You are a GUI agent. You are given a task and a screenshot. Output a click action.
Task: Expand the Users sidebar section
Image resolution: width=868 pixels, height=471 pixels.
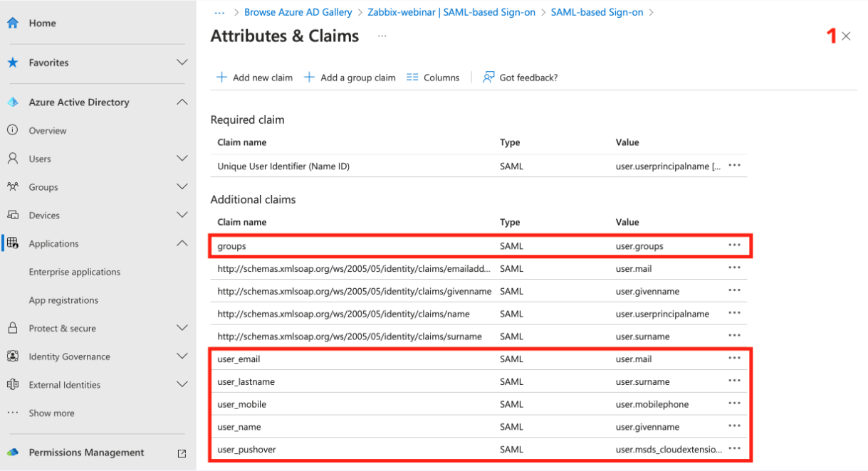tap(182, 158)
